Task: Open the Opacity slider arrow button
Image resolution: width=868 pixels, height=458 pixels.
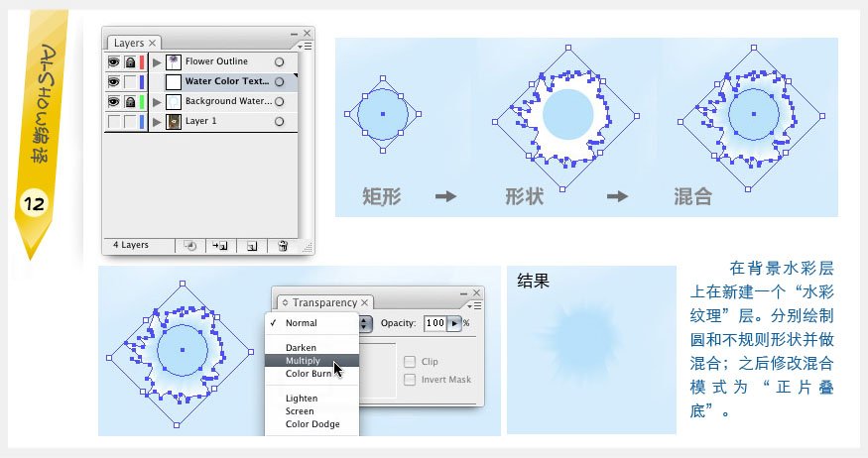Action: (454, 323)
